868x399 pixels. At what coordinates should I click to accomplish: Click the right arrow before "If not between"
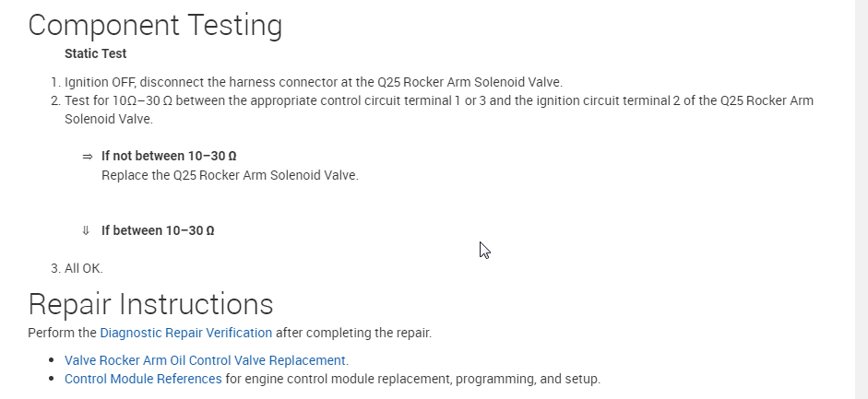click(88, 157)
